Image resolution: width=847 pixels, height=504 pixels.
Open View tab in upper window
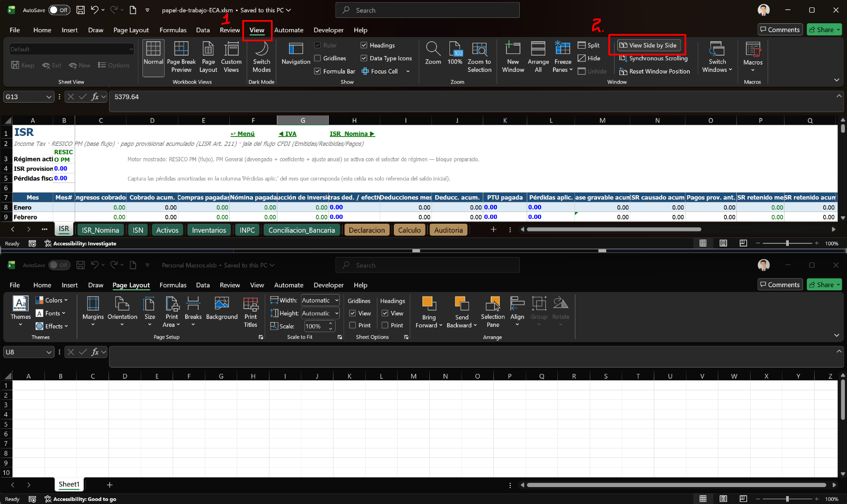coord(257,30)
